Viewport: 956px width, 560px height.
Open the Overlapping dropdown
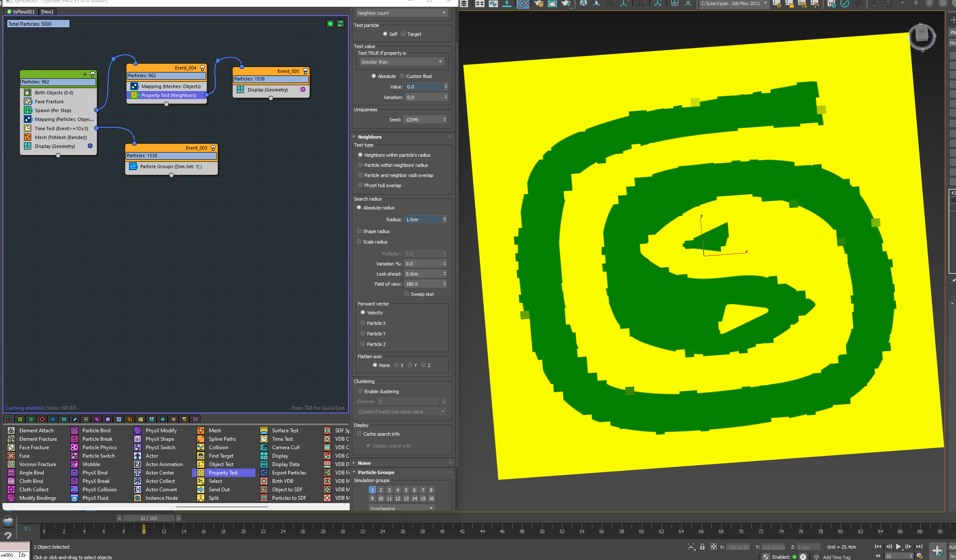pyautogui.click(x=402, y=508)
